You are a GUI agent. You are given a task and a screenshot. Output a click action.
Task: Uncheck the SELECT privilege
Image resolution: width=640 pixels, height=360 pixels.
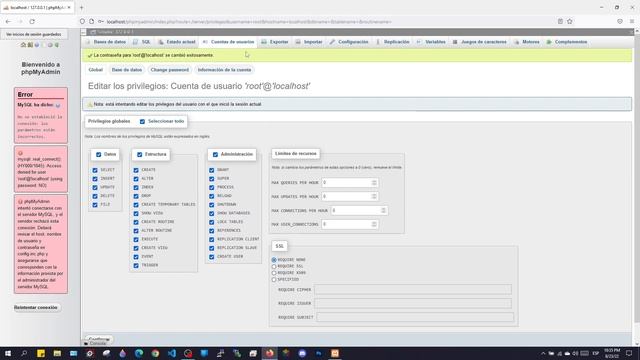(95, 170)
